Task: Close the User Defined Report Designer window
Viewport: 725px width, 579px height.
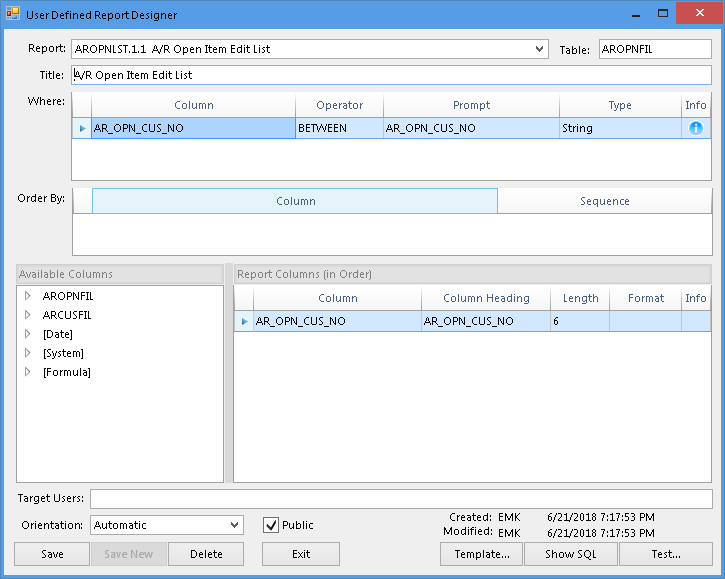Action: pos(700,13)
